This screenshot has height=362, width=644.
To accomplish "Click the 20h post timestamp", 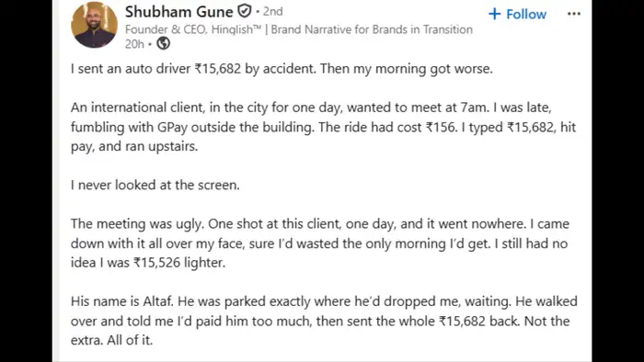I will tap(134, 43).
